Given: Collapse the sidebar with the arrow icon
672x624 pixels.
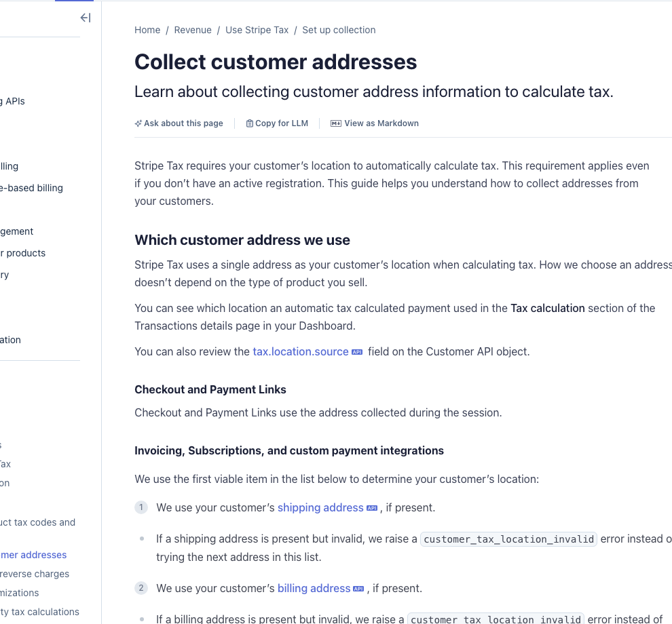Looking at the screenshot, I should tap(86, 18).
